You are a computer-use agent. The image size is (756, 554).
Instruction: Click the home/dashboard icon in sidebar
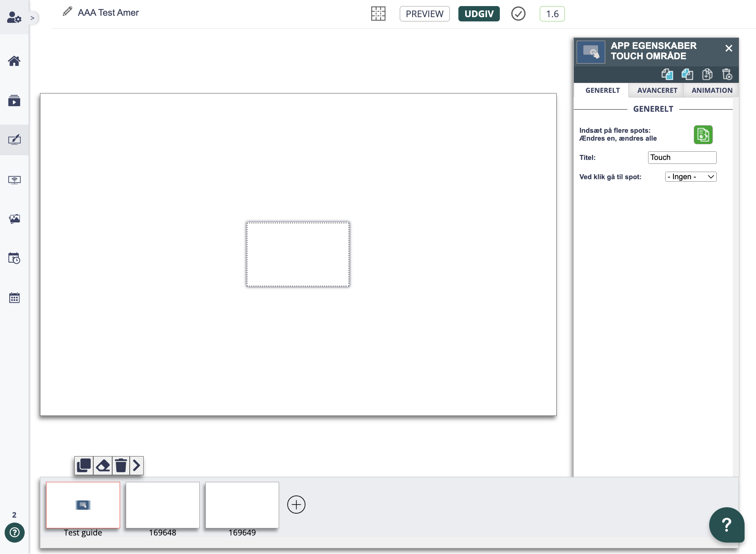pos(14,61)
